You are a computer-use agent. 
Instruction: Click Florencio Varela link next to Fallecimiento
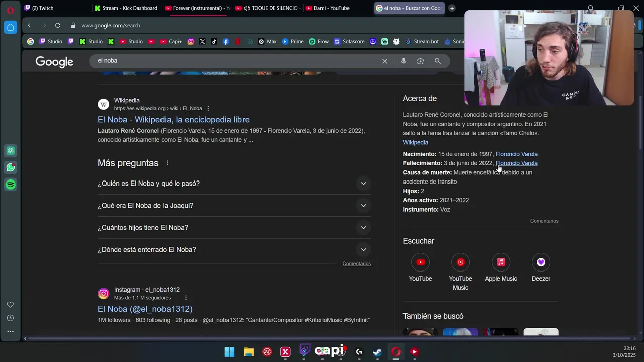516,163
